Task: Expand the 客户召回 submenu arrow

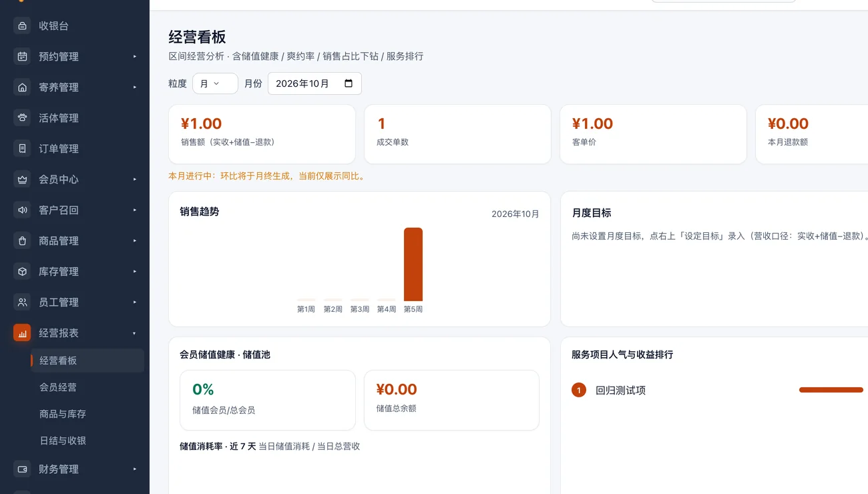Action: point(135,210)
